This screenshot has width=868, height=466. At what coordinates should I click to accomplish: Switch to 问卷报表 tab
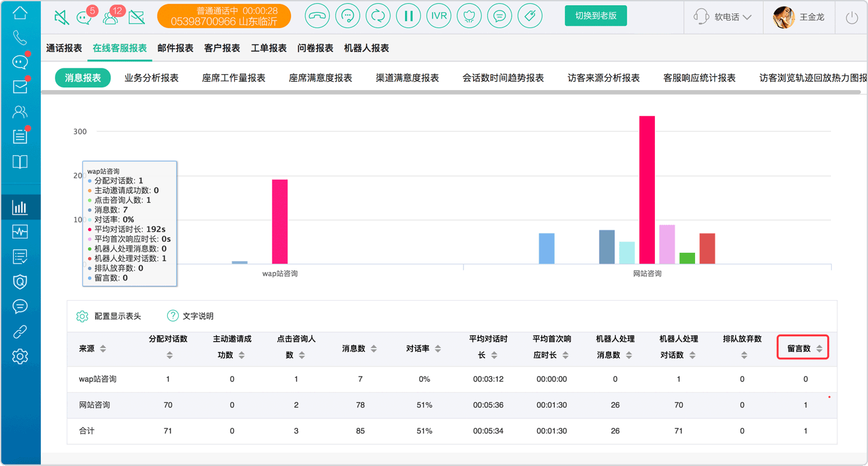(x=315, y=48)
